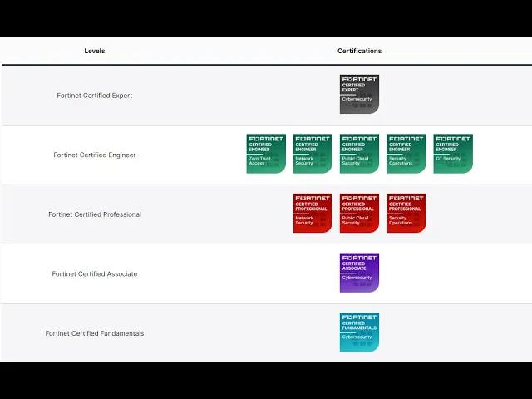Select the Fortinet Certified Fundamentals label
The image size is (532, 399).
(95, 333)
